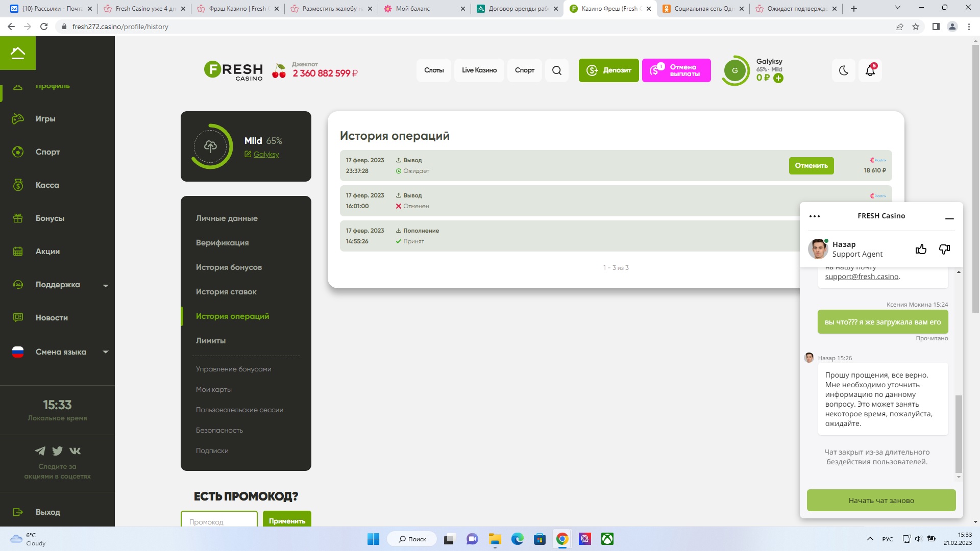Cancel the pending withdrawal with Отменить
The width and height of the screenshot is (980, 551).
pyautogui.click(x=811, y=166)
